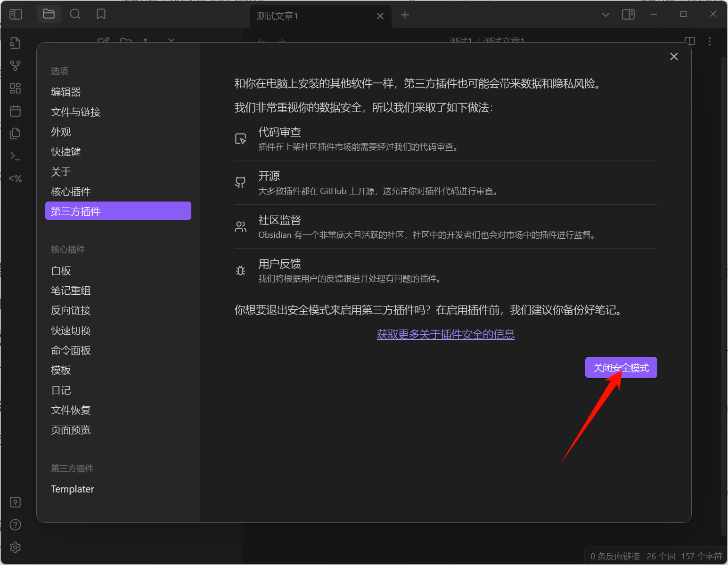This screenshot has height=565, width=728.
Task: Open the file explorer folder icon
Action: click(x=49, y=14)
